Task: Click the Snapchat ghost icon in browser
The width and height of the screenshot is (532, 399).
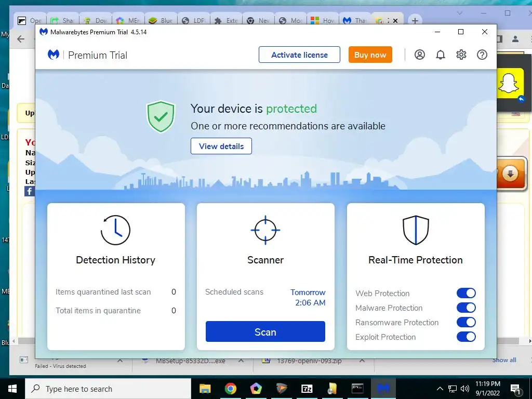Action: pyautogui.click(x=510, y=84)
